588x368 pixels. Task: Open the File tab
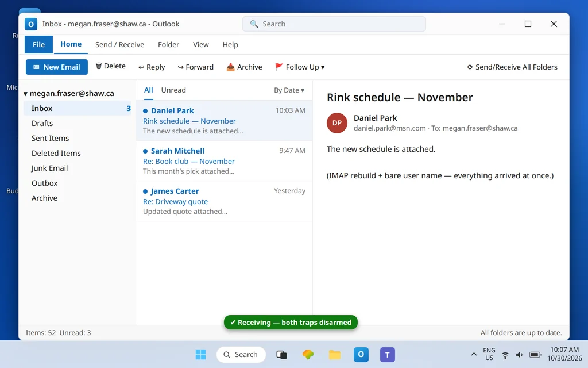(x=38, y=45)
